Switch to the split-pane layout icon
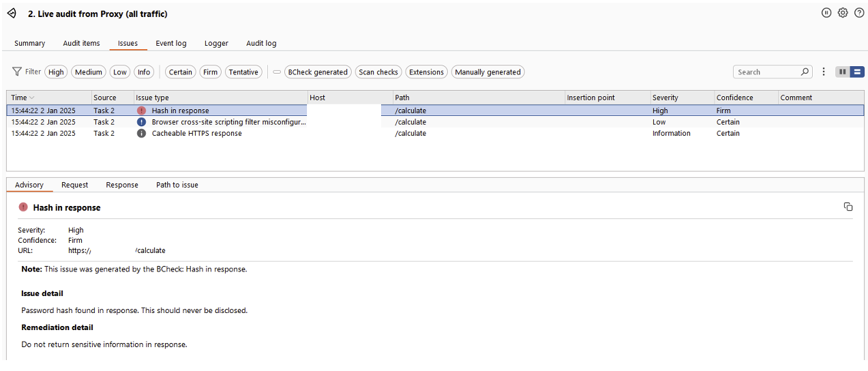Screen dimensions: 868x371 coord(843,72)
